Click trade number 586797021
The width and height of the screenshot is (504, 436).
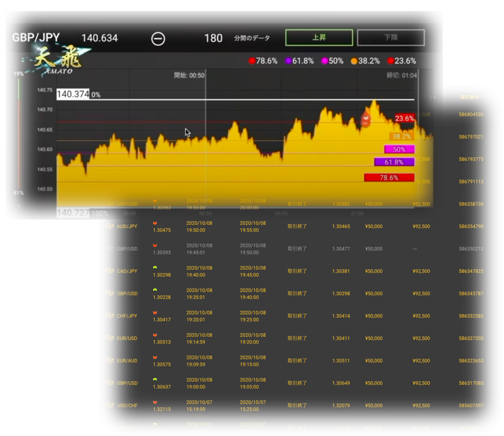pos(471,137)
